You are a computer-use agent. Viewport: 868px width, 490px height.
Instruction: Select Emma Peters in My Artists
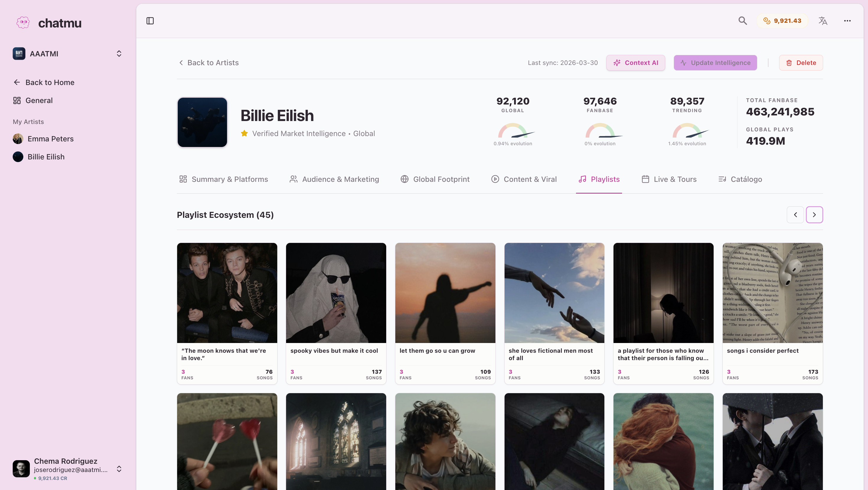click(x=50, y=139)
